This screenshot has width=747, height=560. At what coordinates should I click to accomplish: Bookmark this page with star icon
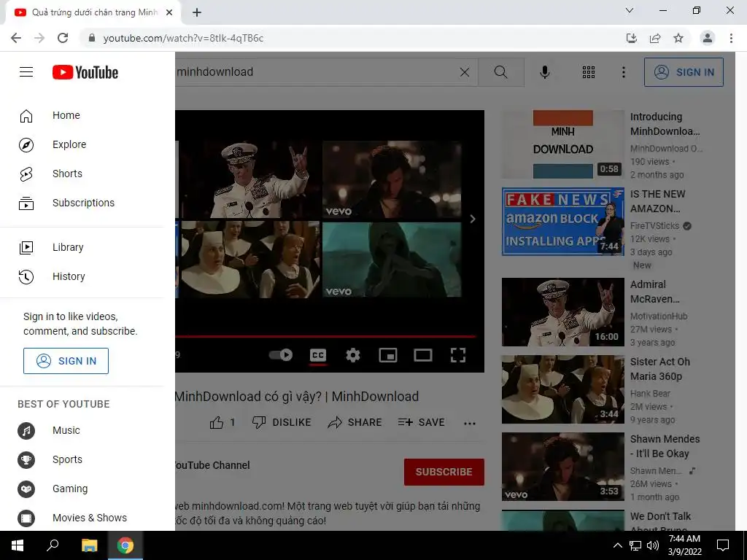678,38
